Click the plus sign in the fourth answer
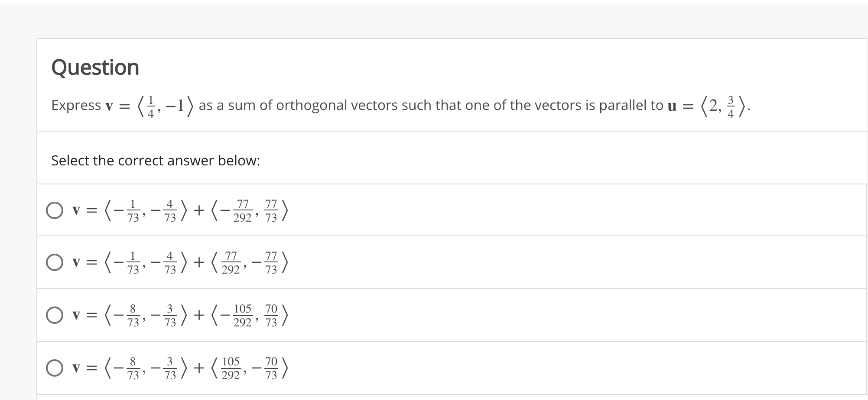868x400 pixels. pos(199,368)
